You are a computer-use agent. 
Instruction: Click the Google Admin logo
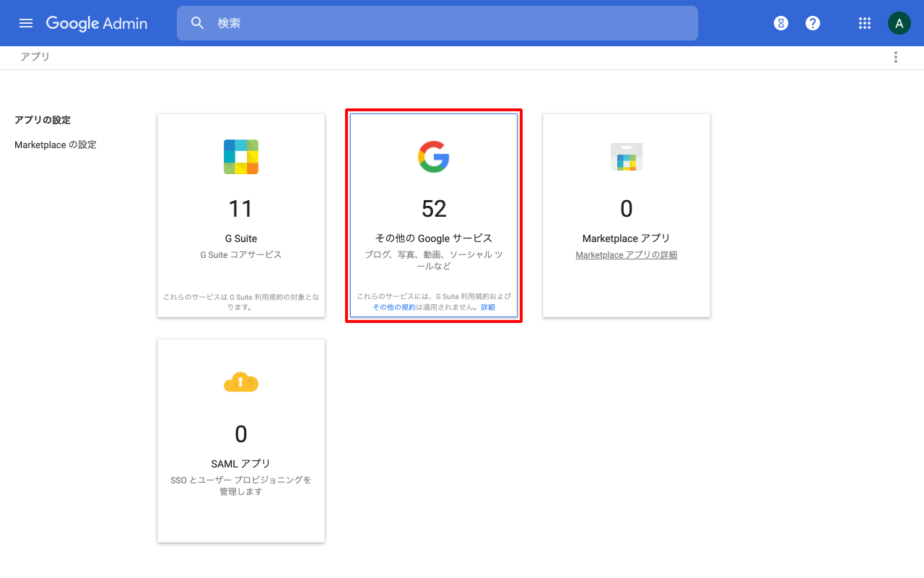click(x=97, y=23)
